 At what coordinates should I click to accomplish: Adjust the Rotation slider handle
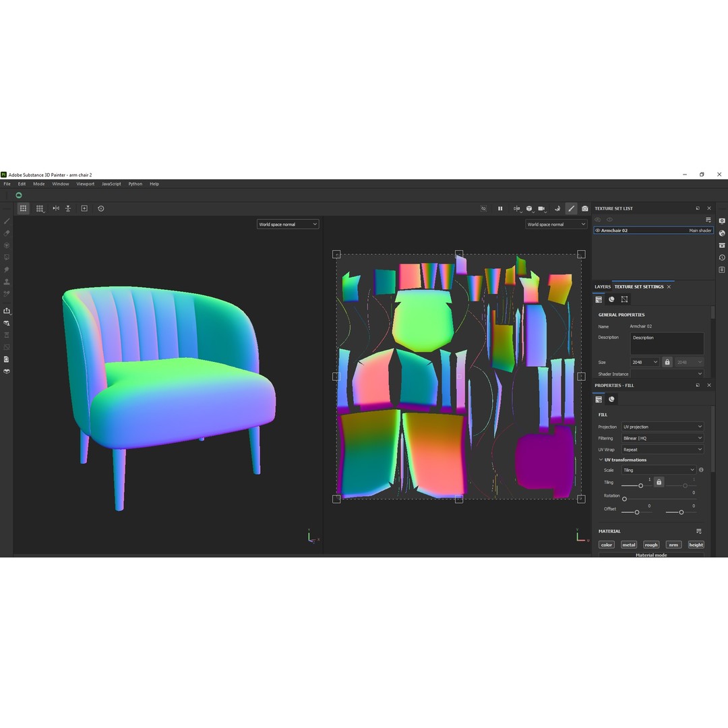pyautogui.click(x=624, y=499)
